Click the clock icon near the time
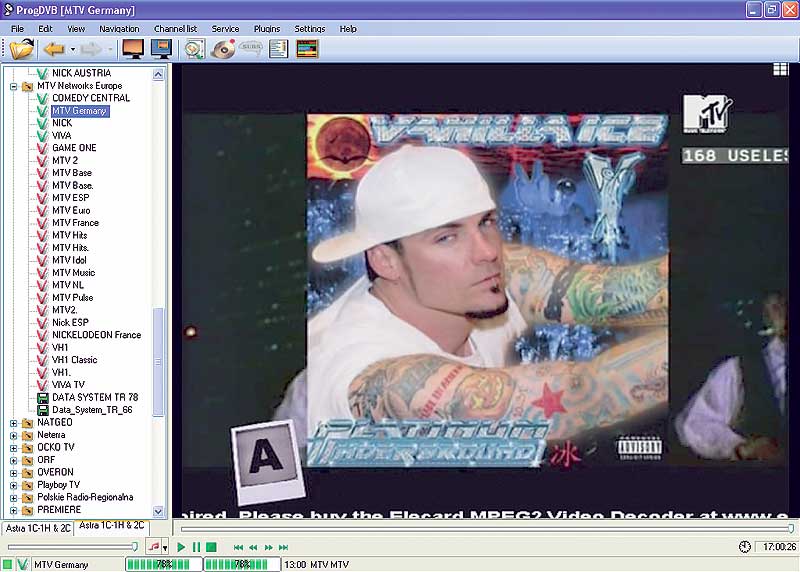This screenshot has width=800, height=572. point(745,547)
